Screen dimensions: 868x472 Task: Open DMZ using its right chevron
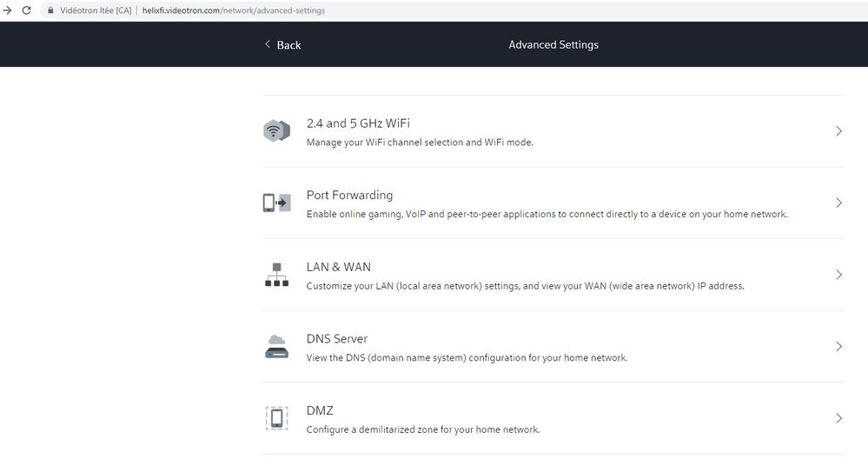[838, 418]
